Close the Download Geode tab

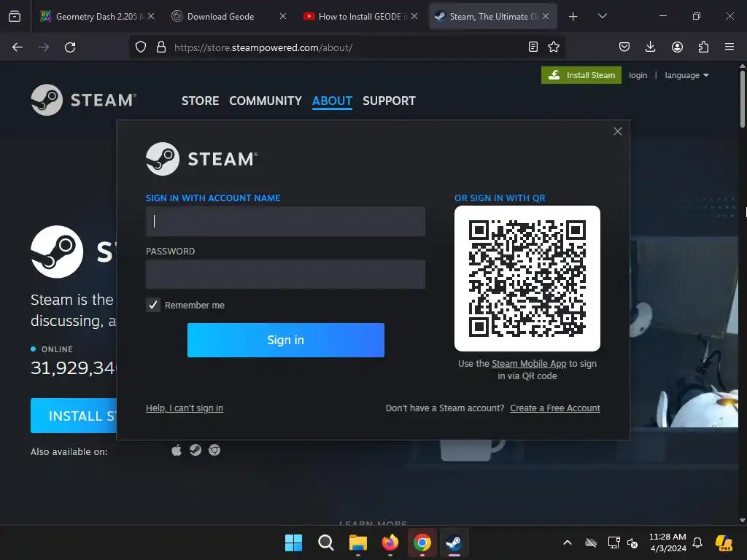(283, 17)
